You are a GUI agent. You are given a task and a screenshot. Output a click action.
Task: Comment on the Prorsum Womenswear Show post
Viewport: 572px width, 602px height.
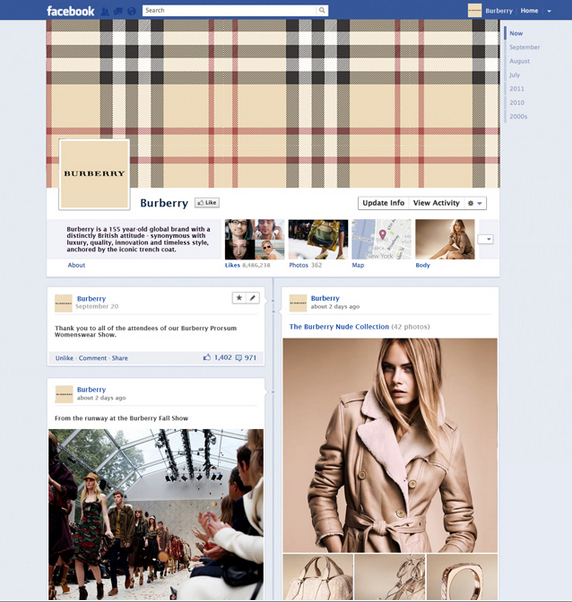tap(93, 358)
